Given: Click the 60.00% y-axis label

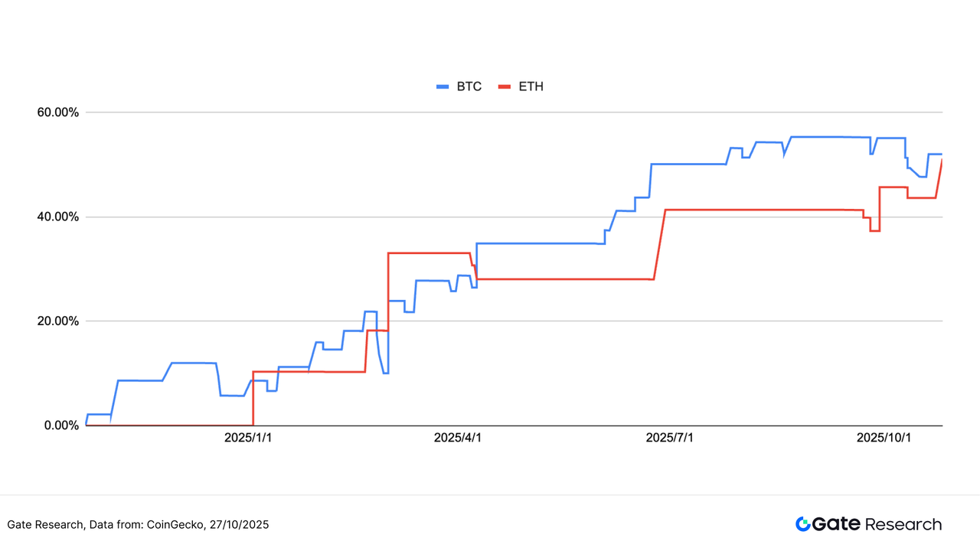Looking at the screenshot, I should [59, 112].
